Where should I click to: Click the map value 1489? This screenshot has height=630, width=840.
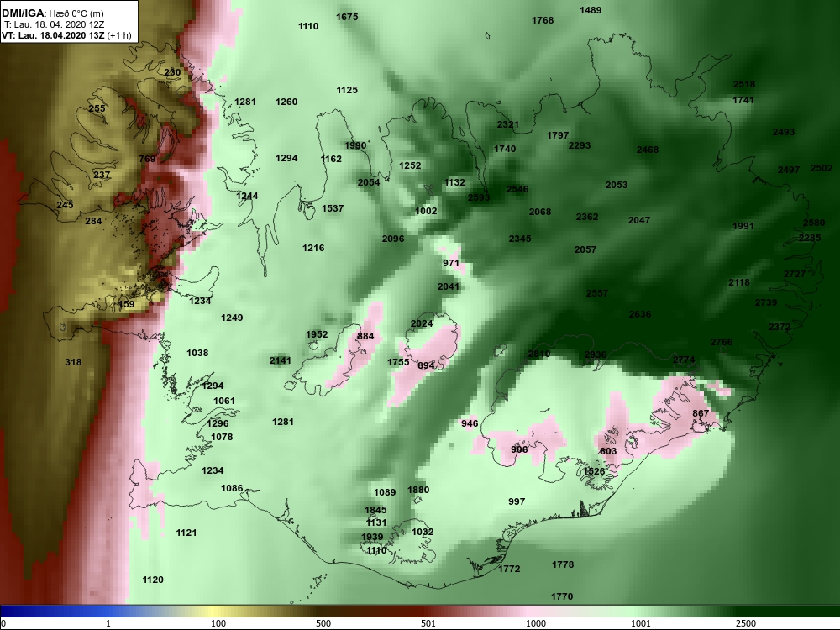click(591, 10)
